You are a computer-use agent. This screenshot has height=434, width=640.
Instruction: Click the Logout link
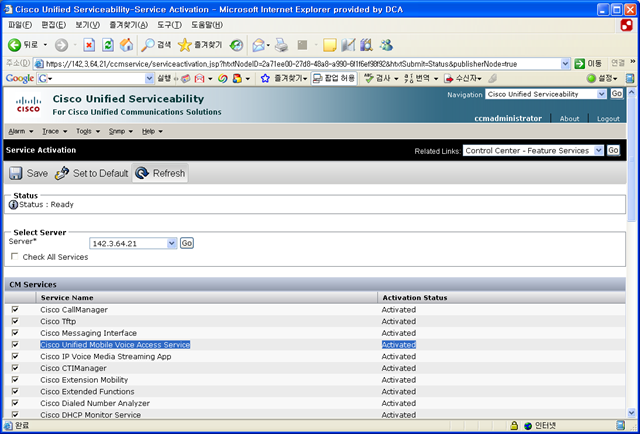(x=608, y=118)
